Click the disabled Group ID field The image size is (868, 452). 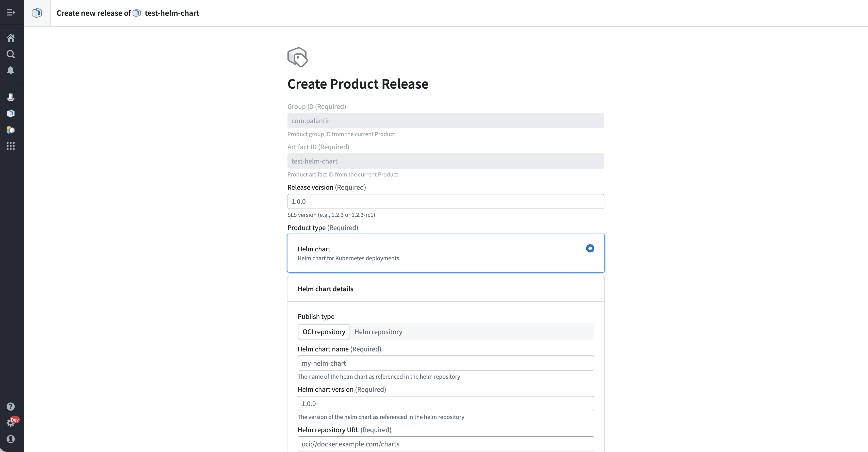pyautogui.click(x=445, y=121)
